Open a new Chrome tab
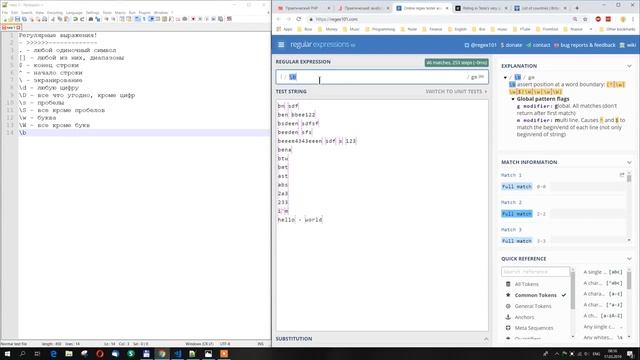 [577, 8]
